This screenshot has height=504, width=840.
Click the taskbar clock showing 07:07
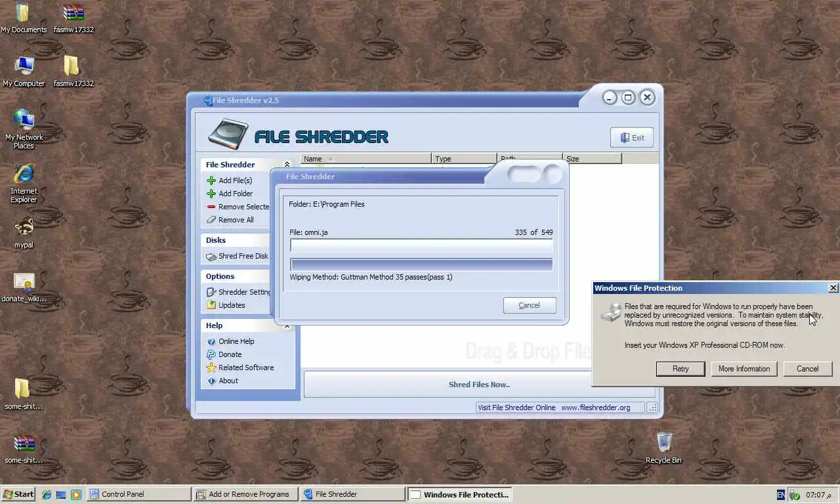tap(819, 494)
